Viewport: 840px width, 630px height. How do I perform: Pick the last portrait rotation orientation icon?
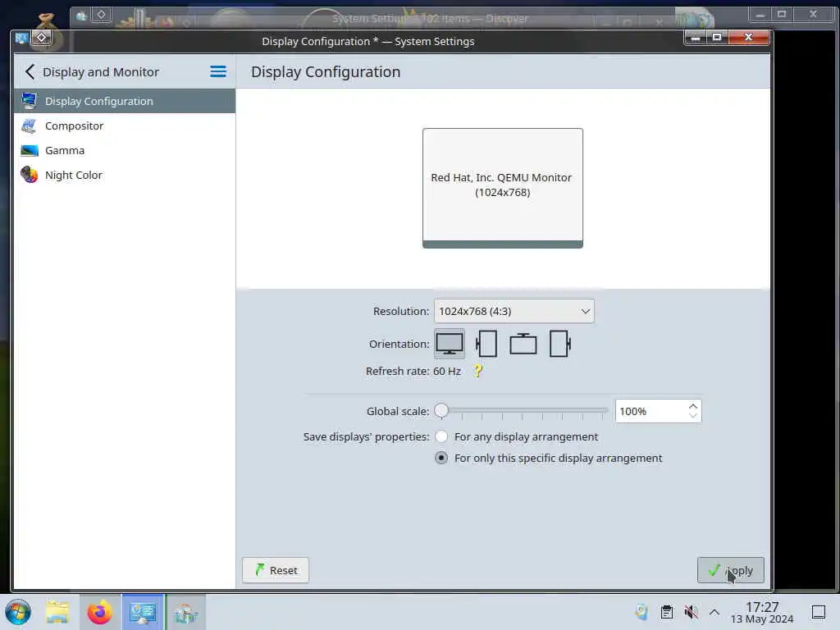click(x=559, y=344)
